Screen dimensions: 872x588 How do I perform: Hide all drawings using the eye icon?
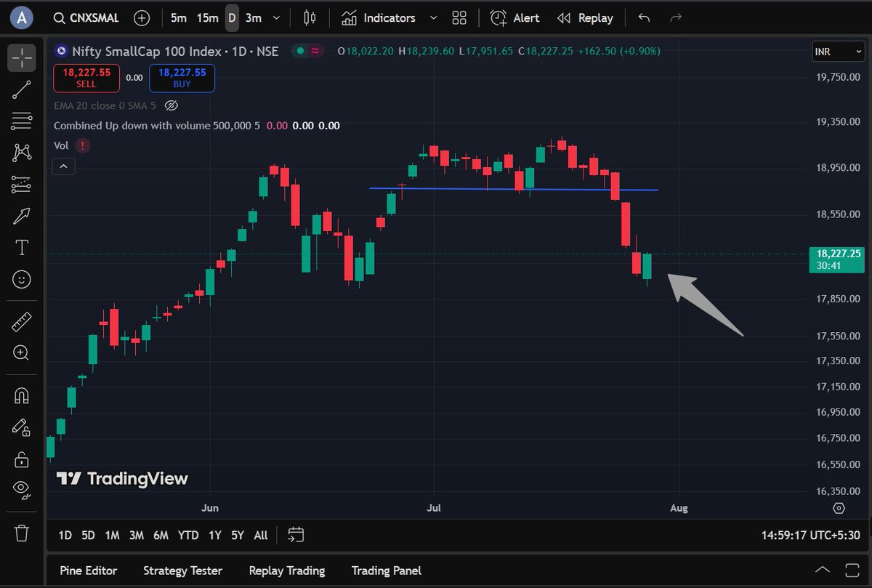(21, 488)
